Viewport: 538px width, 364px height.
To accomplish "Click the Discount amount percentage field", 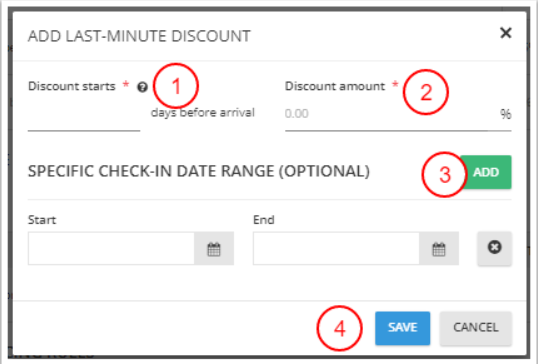I will [x=398, y=117].
